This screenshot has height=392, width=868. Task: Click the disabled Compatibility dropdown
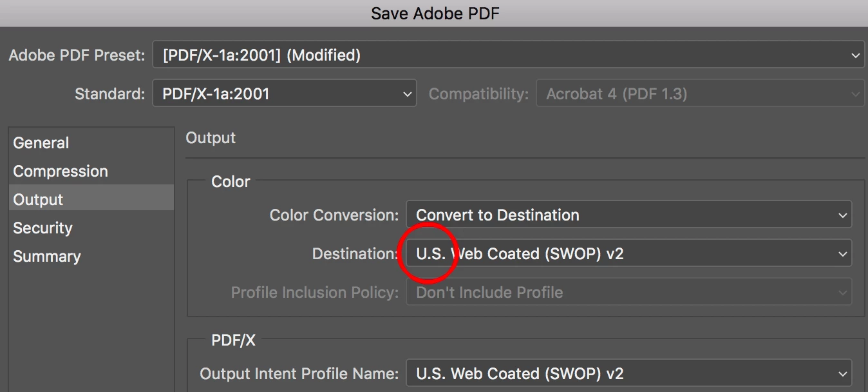pos(699,94)
